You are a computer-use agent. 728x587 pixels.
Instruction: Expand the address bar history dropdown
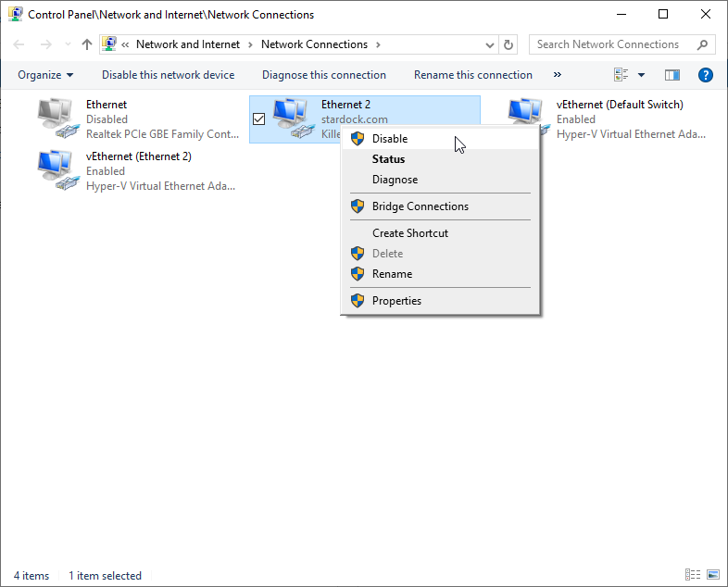point(490,44)
